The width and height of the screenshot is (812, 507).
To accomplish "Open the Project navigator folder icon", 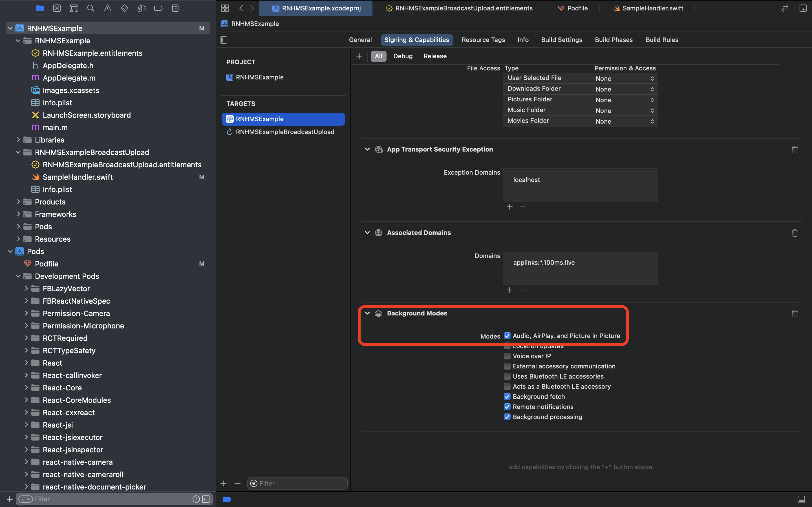I will (40, 8).
